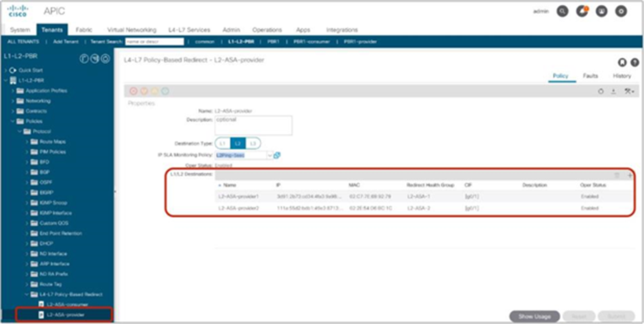Expand the Application Profiles folder

(12, 90)
